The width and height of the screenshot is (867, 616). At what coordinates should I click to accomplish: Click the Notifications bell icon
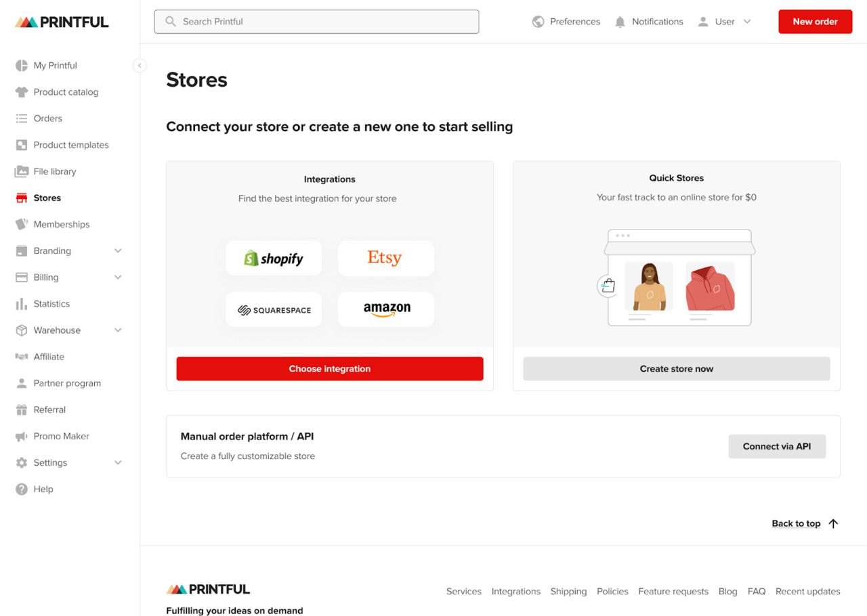pos(620,22)
